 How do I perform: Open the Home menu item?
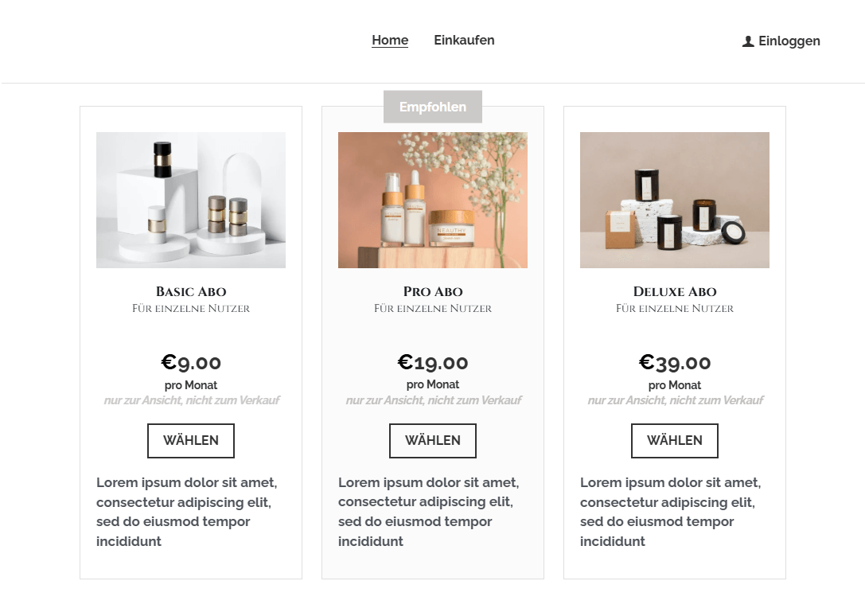click(390, 41)
